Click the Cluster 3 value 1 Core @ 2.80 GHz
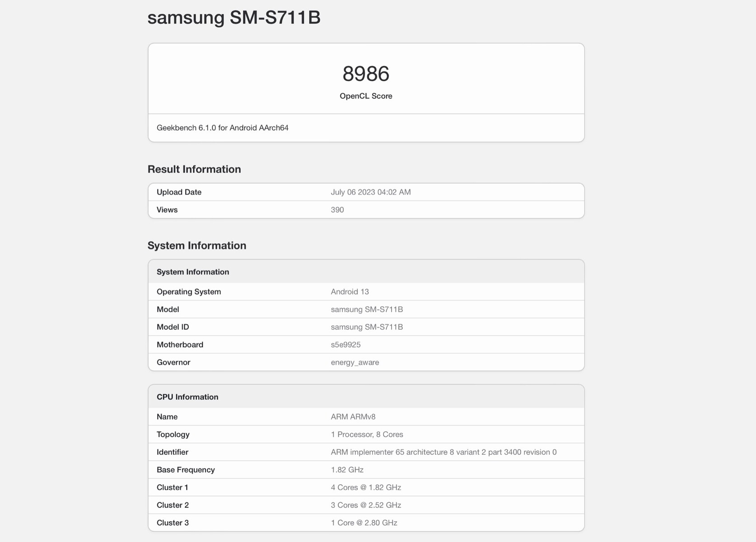Viewport: 756px width, 542px height. click(364, 523)
